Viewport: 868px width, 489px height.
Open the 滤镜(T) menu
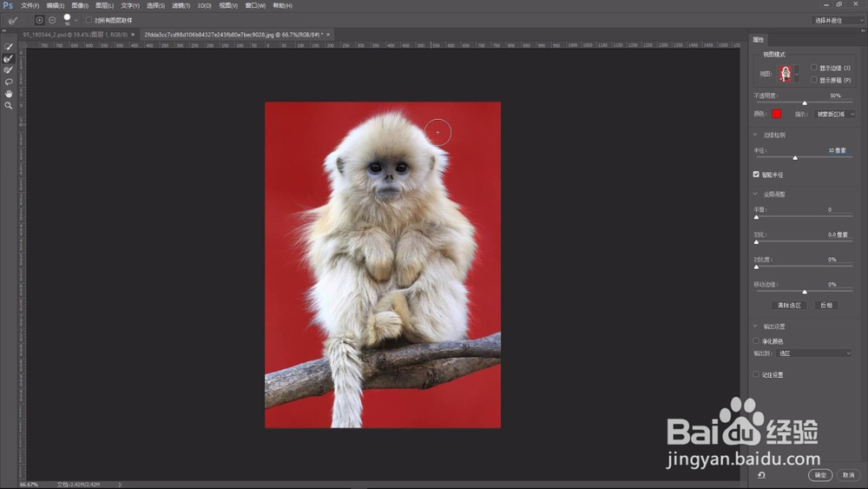point(181,5)
